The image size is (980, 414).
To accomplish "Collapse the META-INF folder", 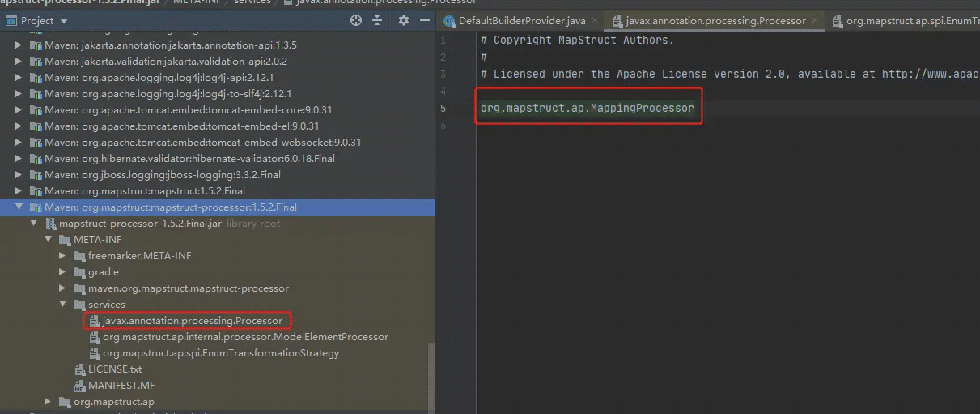I will (48, 240).
